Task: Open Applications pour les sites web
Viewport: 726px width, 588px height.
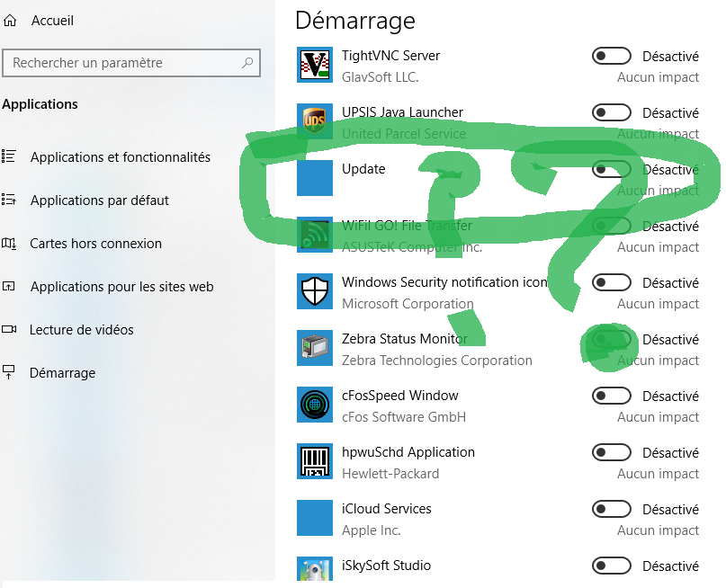Action: 121,287
